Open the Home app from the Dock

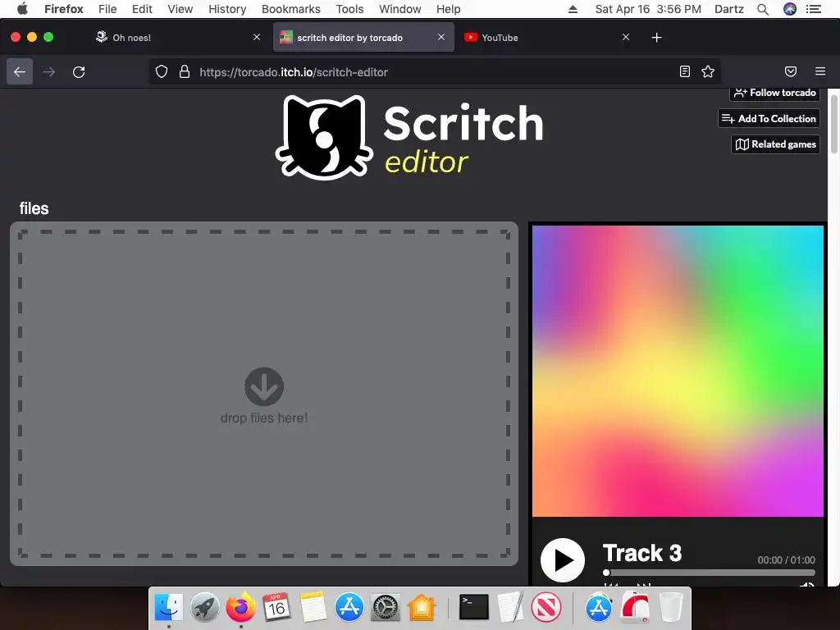(x=422, y=608)
